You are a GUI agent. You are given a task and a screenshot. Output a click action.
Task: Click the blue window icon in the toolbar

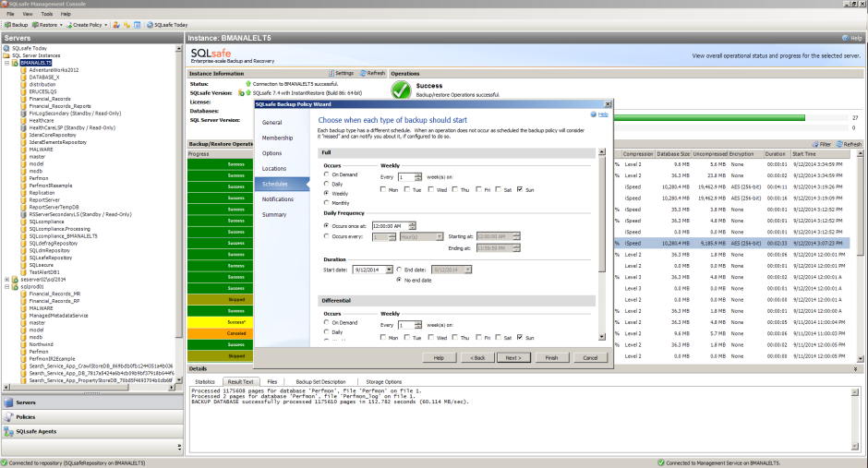[137, 25]
